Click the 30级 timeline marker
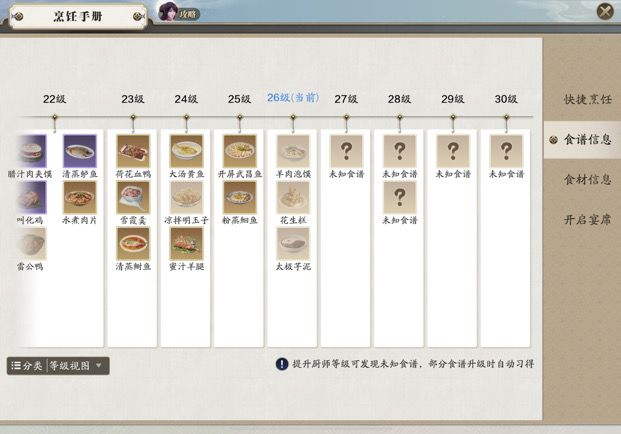 507,118
